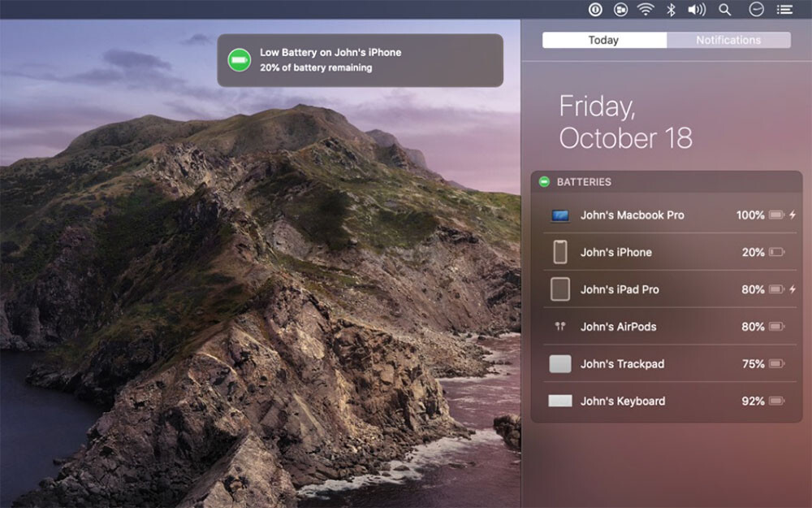Select John's iPhone row label

(x=615, y=253)
